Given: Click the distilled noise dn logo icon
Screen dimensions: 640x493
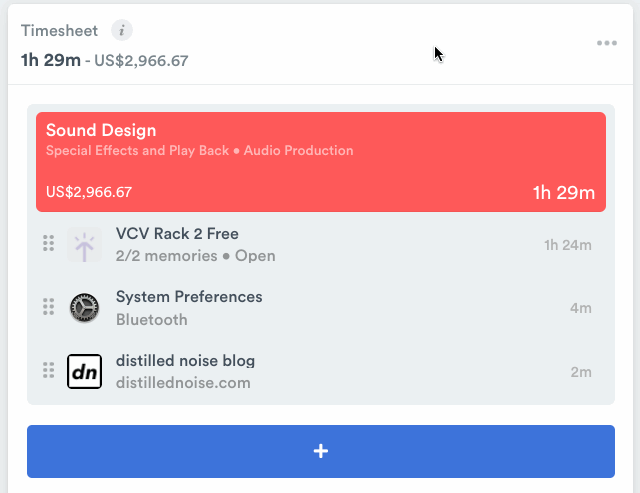Looking at the screenshot, I should (85, 371).
